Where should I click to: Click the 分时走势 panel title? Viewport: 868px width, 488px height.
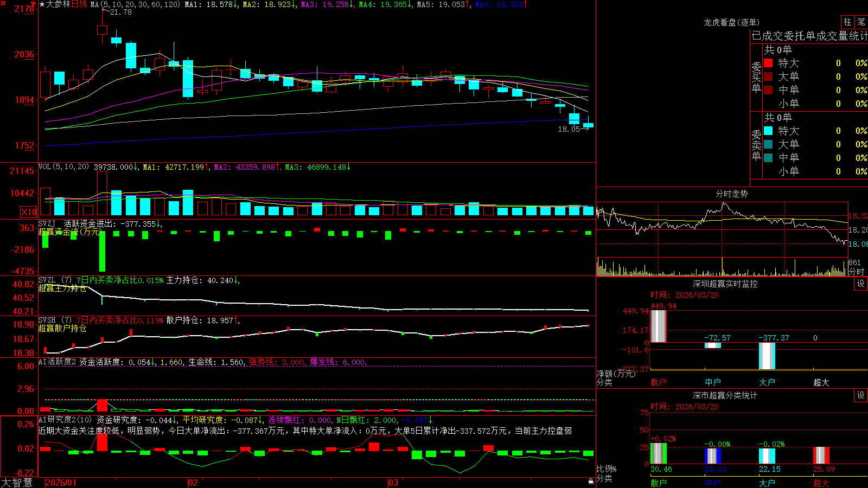[x=731, y=194]
